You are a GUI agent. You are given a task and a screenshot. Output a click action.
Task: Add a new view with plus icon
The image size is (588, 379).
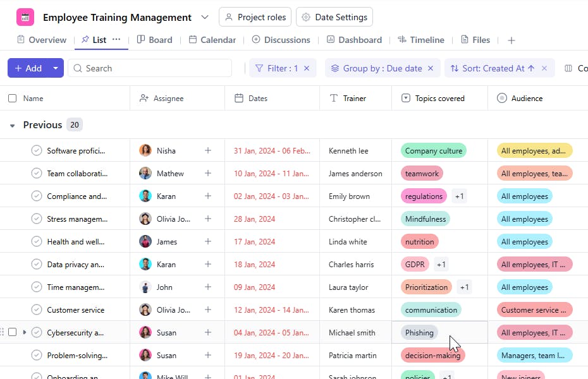[511, 40]
